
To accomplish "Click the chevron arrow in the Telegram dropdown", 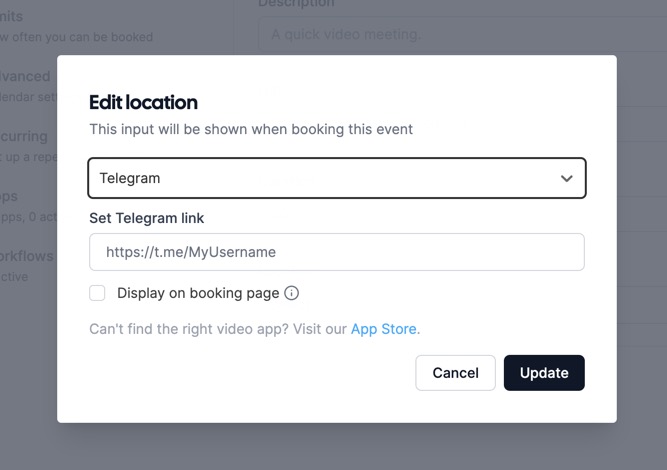I will 567,179.
